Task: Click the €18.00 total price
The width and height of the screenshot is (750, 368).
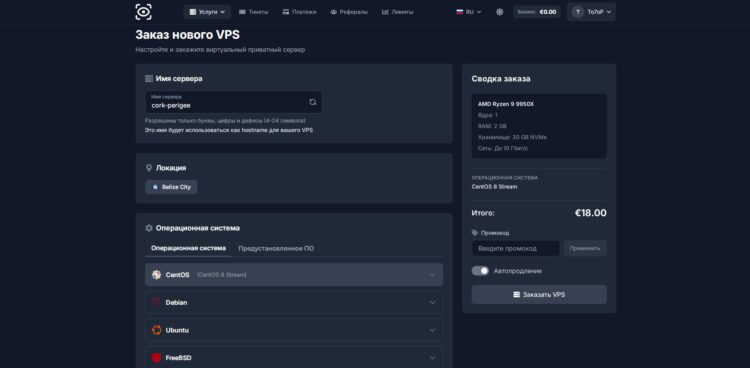Action: (x=590, y=213)
